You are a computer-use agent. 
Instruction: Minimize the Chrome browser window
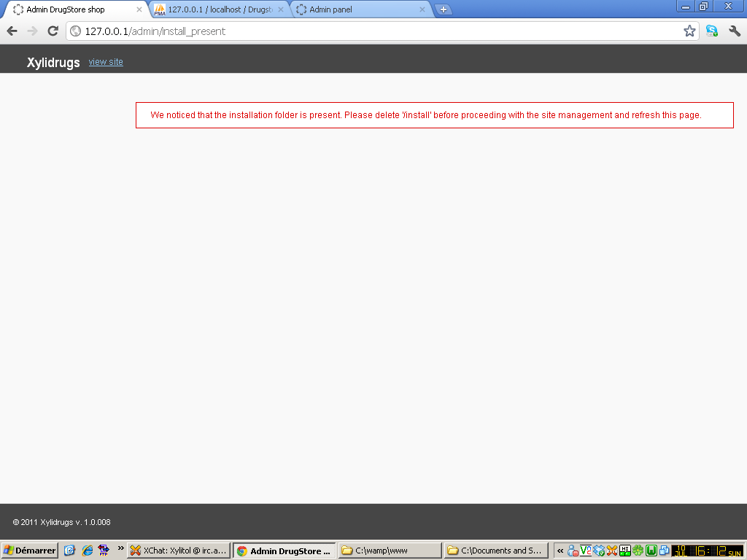pyautogui.click(x=686, y=7)
